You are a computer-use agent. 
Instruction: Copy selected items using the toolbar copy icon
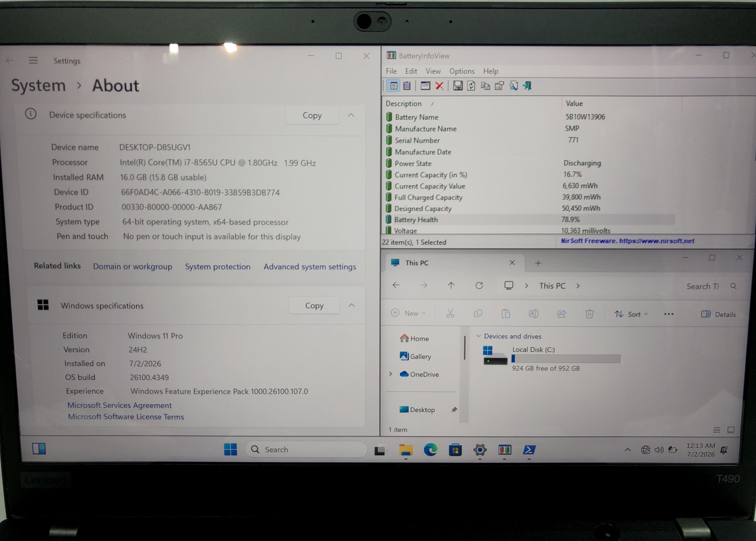click(485, 86)
